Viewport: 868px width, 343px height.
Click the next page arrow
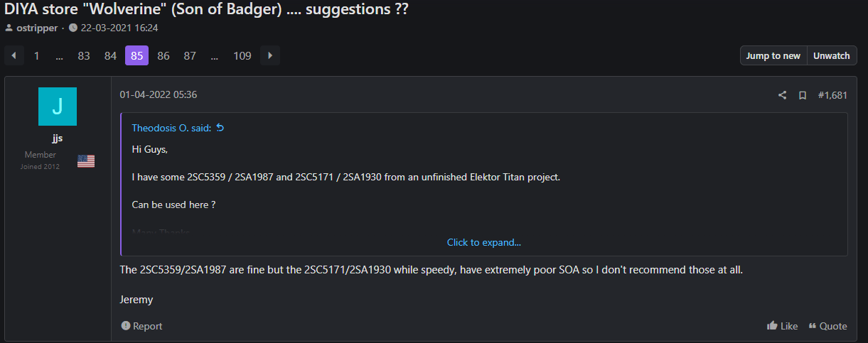(x=270, y=55)
